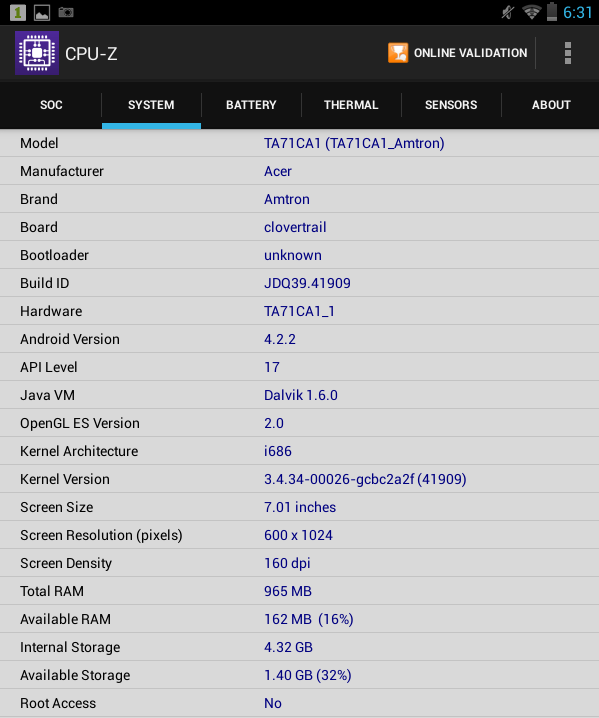Tap Root Access value No
This screenshot has height=718, width=599.
pyautogui.click(x=272, y=703)
